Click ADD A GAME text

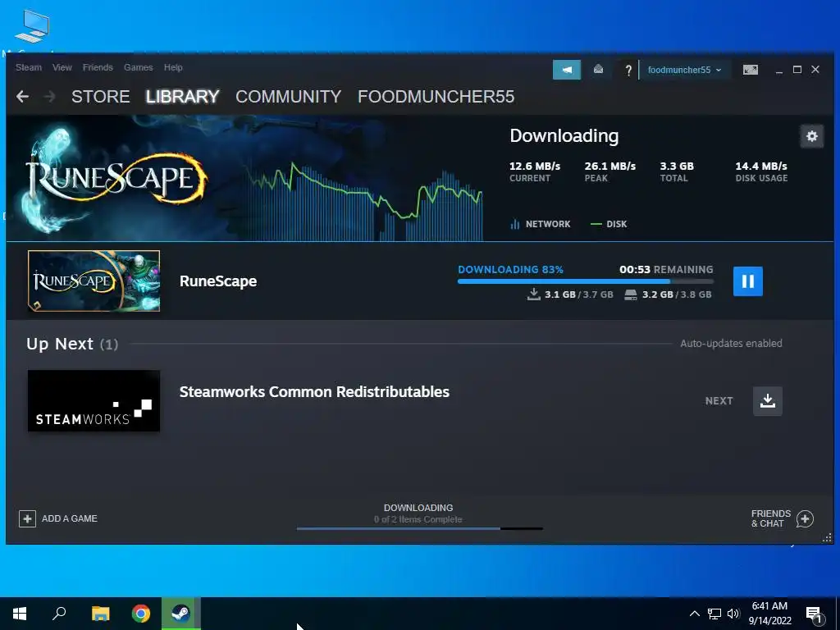70,518
